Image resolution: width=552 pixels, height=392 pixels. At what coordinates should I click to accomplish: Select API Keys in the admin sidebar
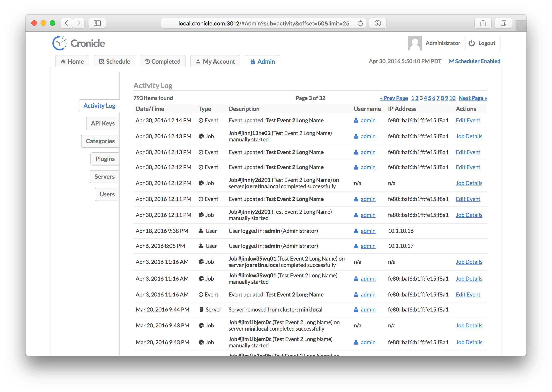tap(103, 123)
